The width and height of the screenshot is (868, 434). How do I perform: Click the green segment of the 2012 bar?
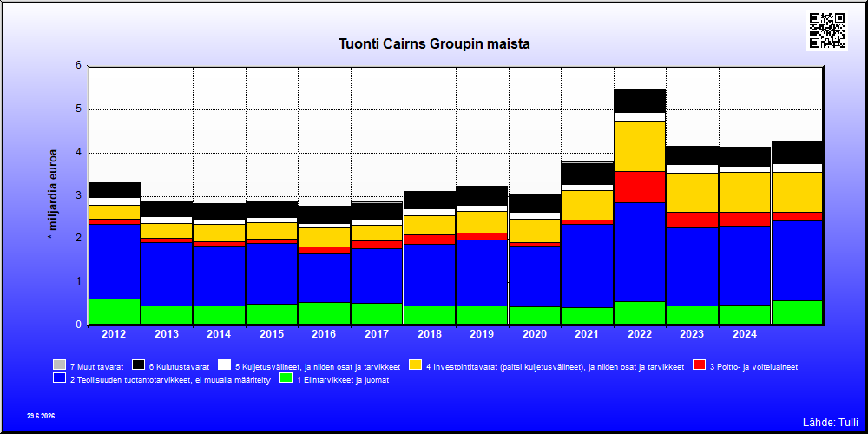114,312
